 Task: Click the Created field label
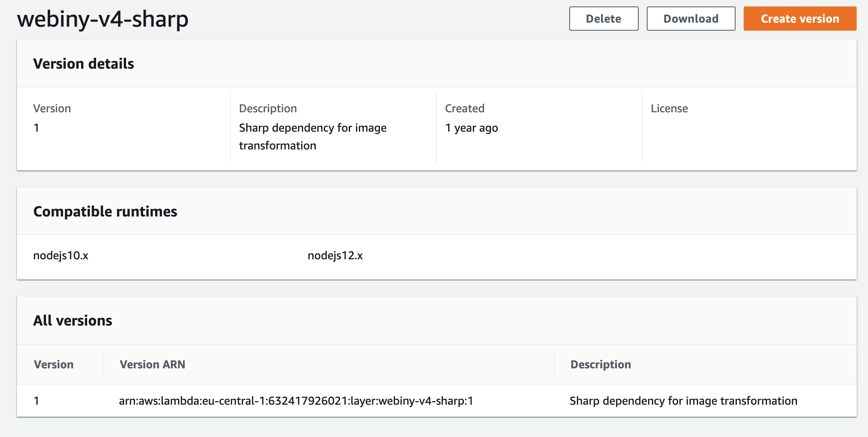click(465, 108)
